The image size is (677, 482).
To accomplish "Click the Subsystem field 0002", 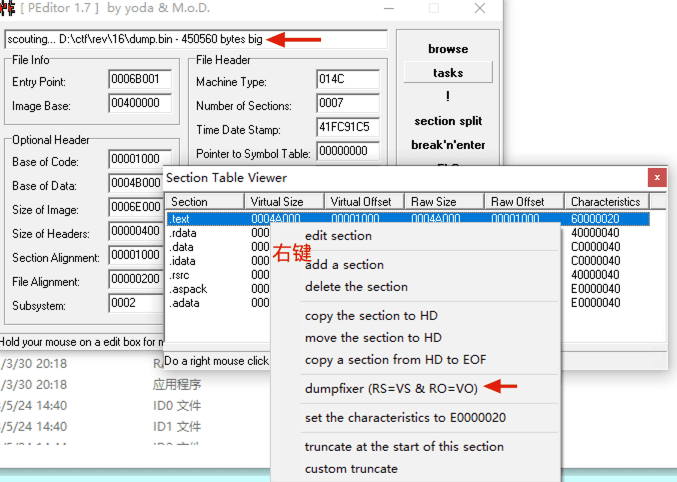I will click(x=136, y=303).
